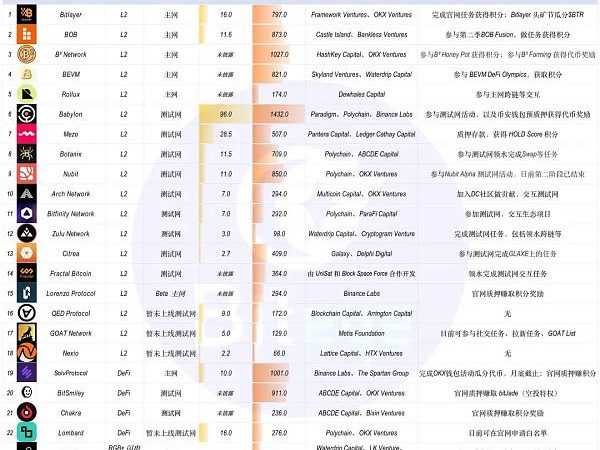Click Binance Labs, The Spartan Group cell
This screenshot has width=600, height=450.
tap(361, 373)
